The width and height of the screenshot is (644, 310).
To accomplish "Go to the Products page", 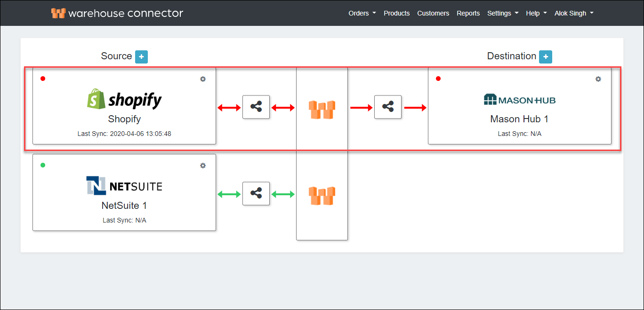I will point(396,13).
